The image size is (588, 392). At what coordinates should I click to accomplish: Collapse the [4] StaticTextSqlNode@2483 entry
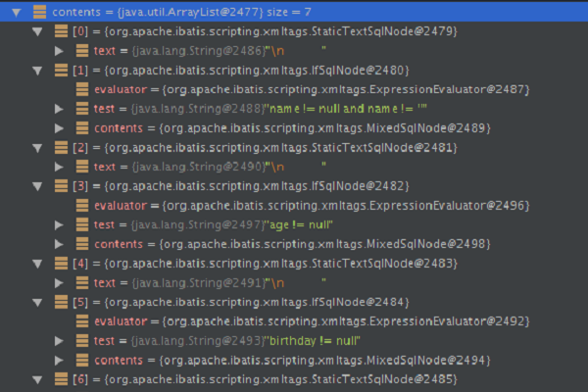37,264
